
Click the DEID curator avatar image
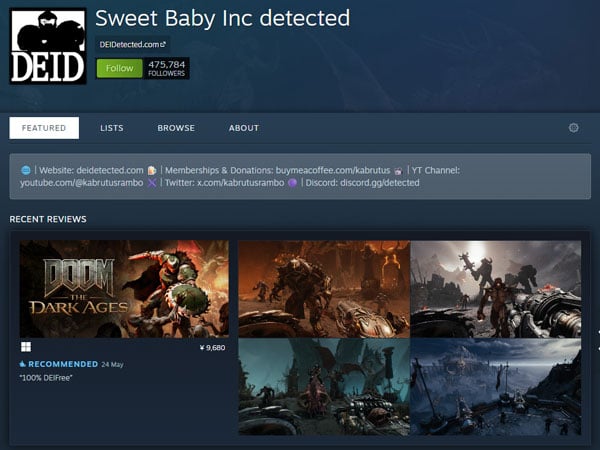(48, 46)
